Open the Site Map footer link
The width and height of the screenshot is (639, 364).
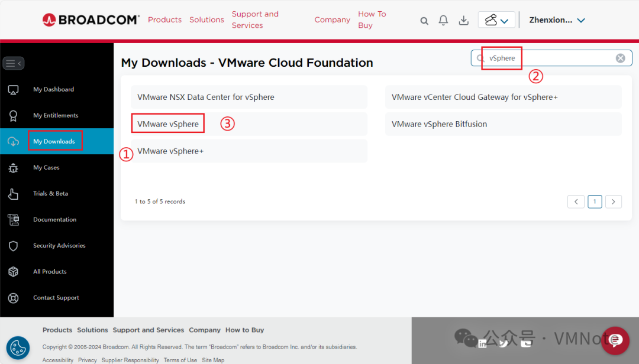coord(213,360)
